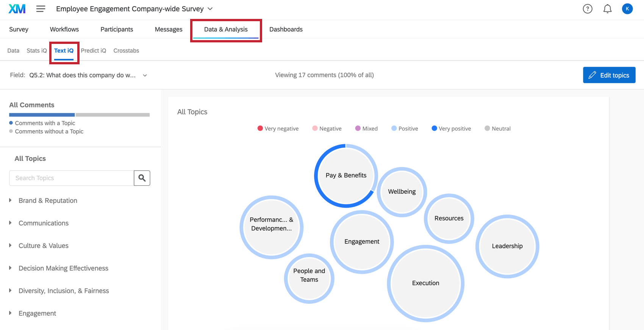Select the Engagement bubble in chart

[x=362, y=242]
